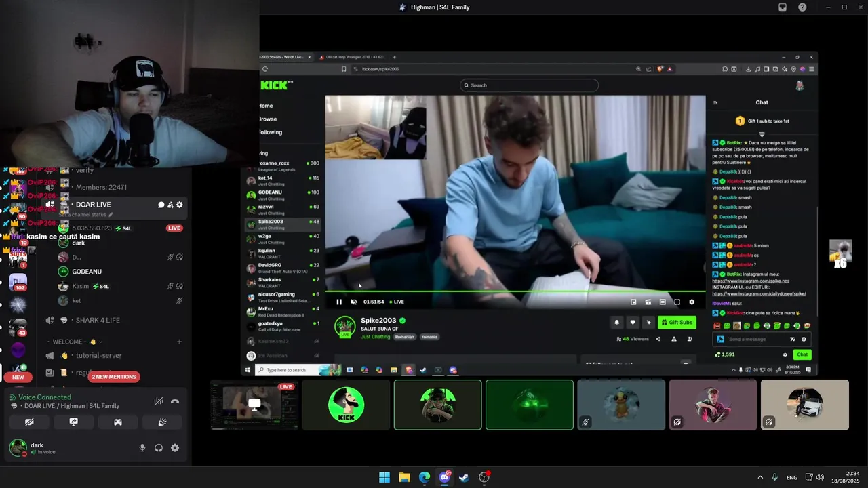868x488 pixels.
Task: Open the Windows Start menu
Action: (x=384, y=477)
